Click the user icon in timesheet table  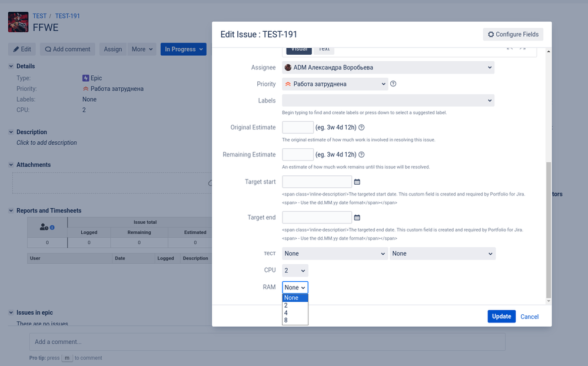tap(44, 227)
